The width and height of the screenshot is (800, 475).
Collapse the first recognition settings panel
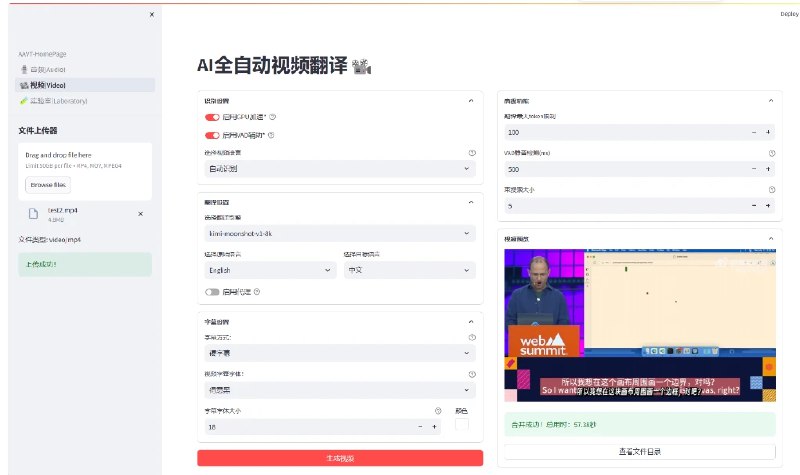click(x=471, y=101)
